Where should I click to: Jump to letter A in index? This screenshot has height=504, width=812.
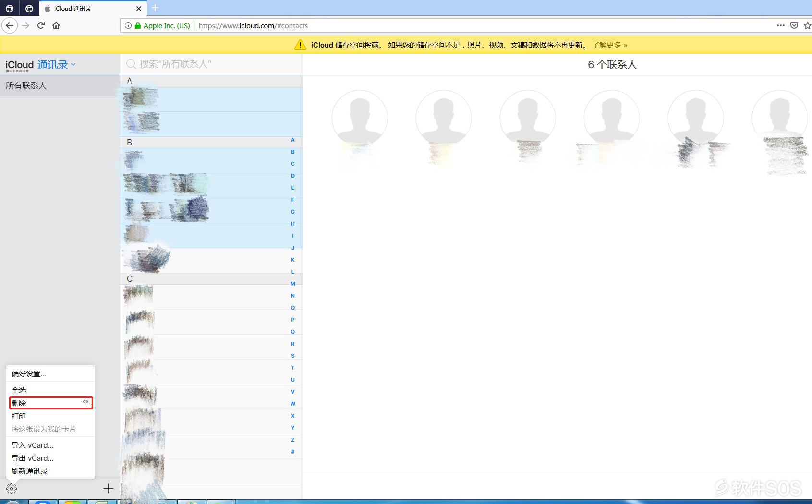coord(292,140)
